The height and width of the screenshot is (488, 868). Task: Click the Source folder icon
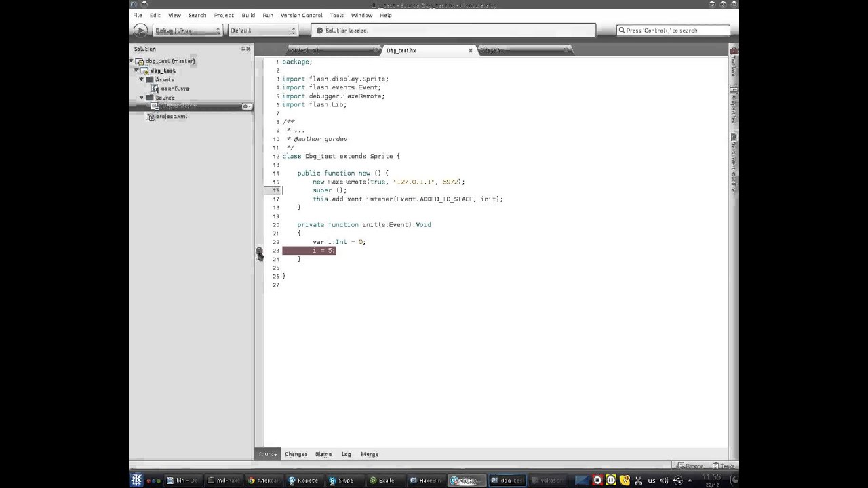pyautogui.click(x=150, y=98)
